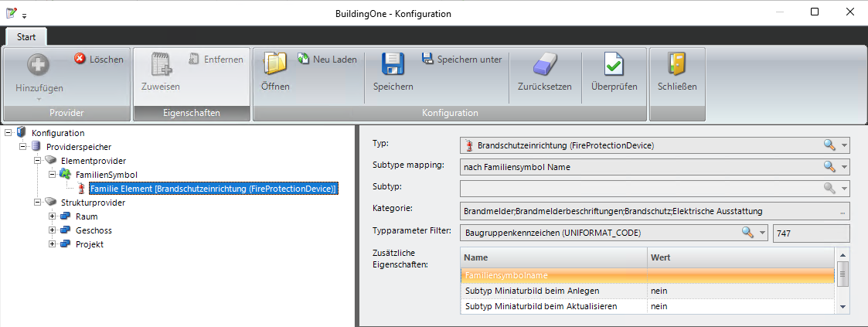Click magnifier icon in Typparameter Filter field
The image size is (868, 327).
click(748, 233)
